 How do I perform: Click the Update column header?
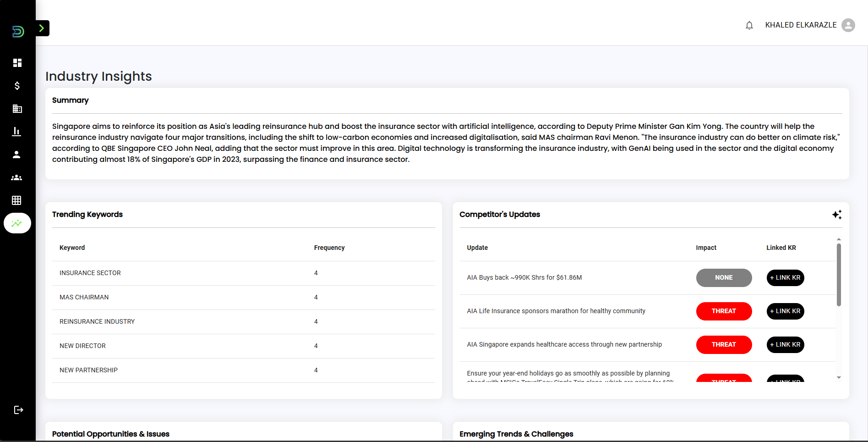477,248
